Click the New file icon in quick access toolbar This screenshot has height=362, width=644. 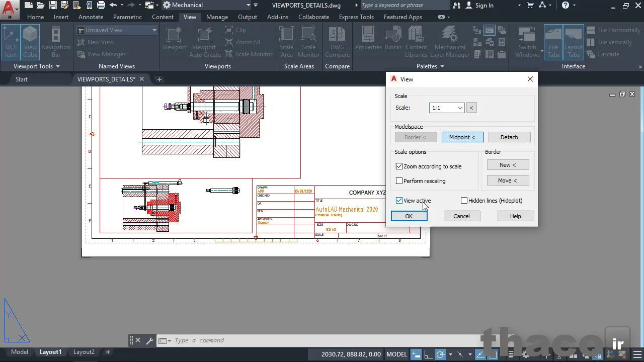click(x=29, y=5)
